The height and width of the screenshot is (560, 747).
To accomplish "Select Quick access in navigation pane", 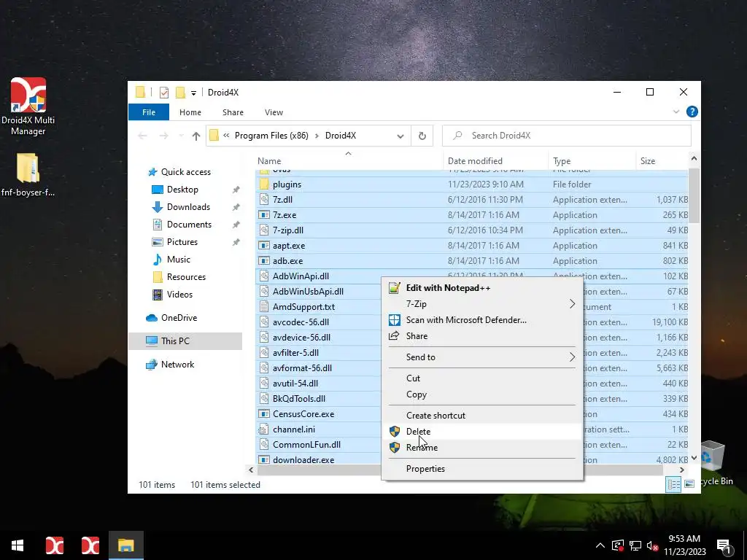I will [185, 172].
